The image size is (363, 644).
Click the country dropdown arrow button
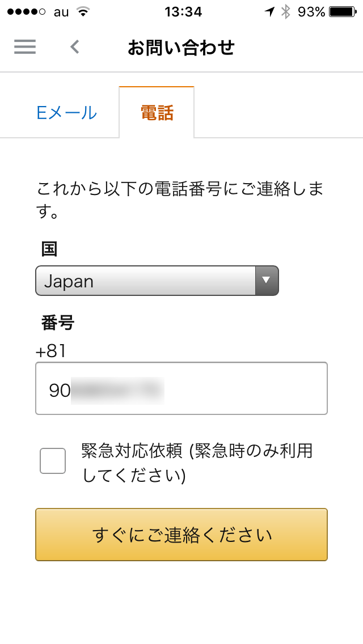tap(267, 281)
